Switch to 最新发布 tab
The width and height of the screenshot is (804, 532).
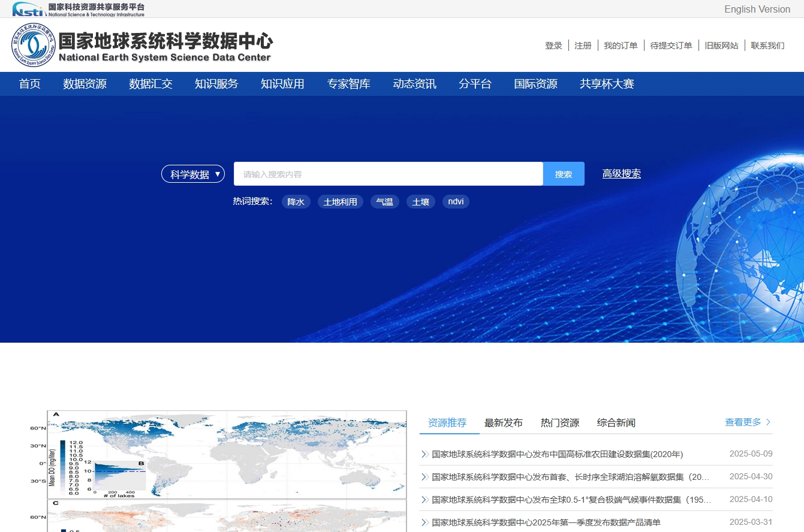tap(504, 423)
